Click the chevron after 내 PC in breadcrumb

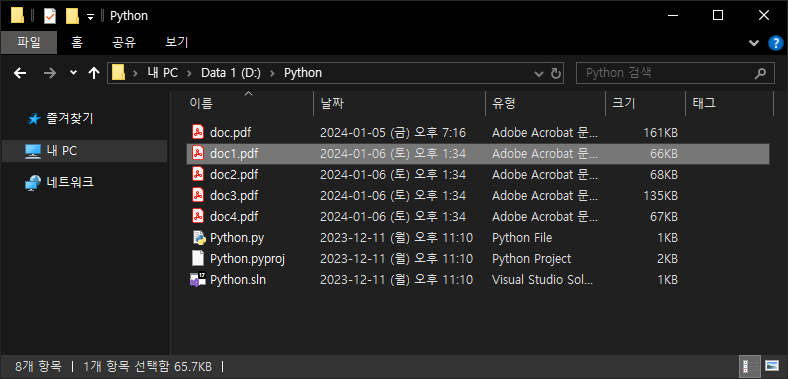[x=189, y=73]
